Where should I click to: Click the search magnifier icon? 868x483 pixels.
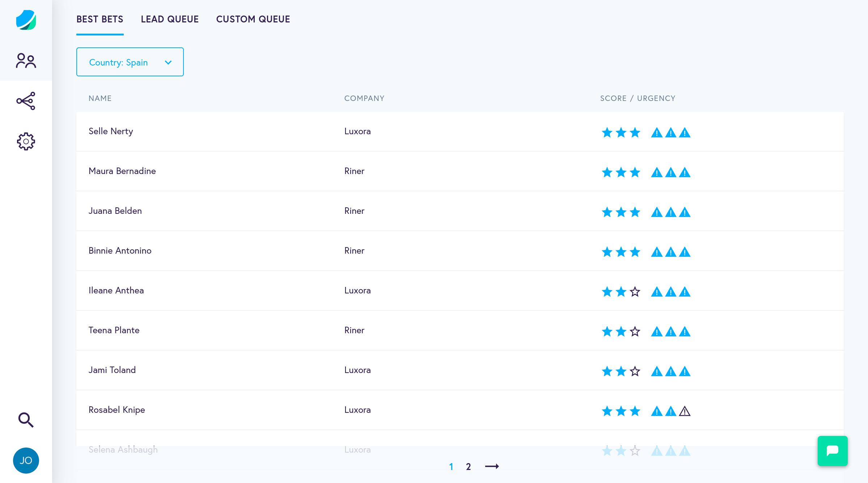click(26, 420)
